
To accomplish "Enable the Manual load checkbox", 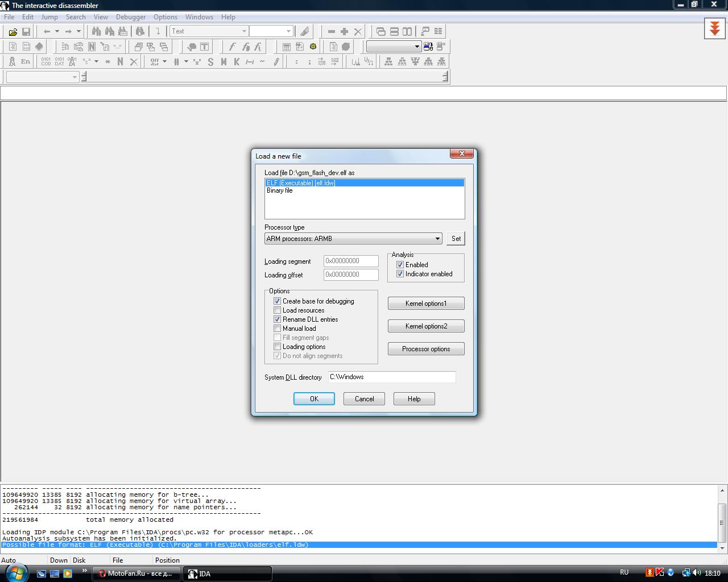I will tap(278, 329).
